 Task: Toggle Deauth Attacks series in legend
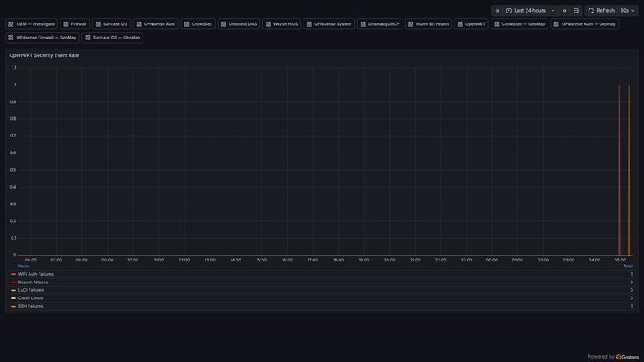(x=33, y=282)
